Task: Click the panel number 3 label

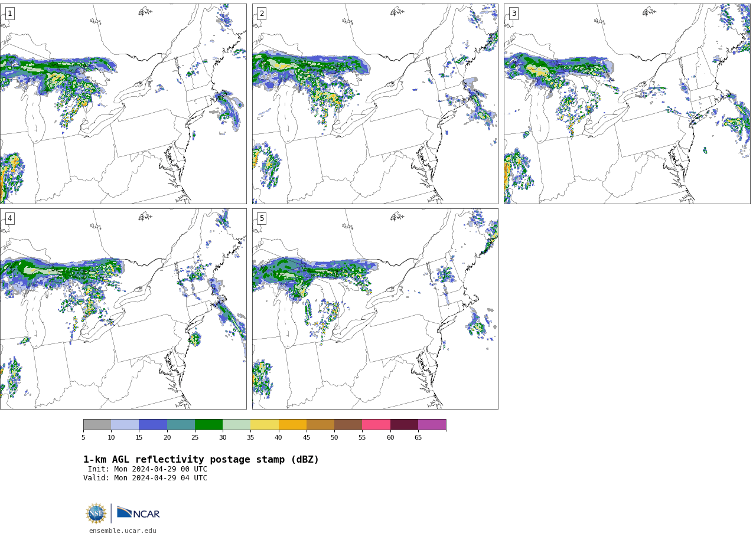Action: 513,14
